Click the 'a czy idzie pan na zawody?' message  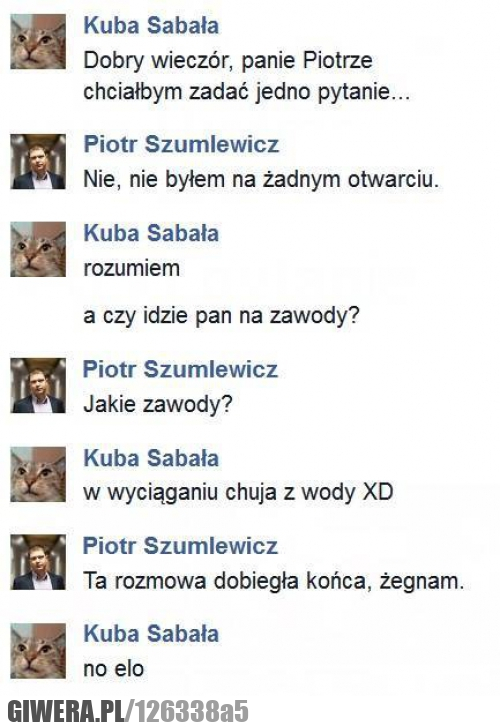pyautogui.click(x=222, y=316)
